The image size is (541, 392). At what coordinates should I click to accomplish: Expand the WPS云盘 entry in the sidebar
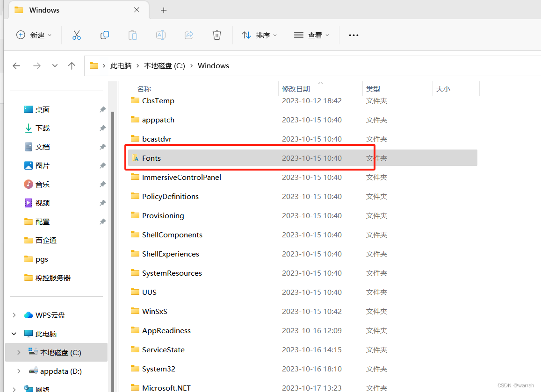14,315
